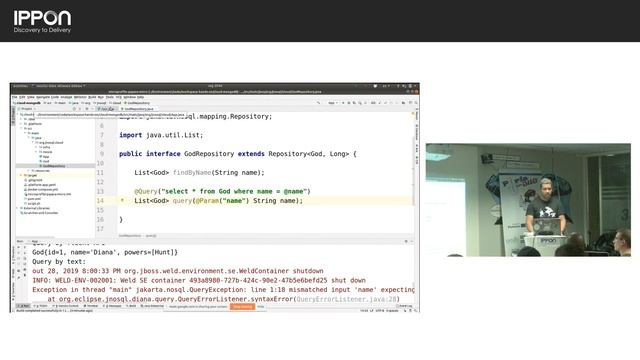Open the Version Control tool window tab
Image resolution: width=640 pixels, height=360 pixels.
click(x=65, y=306)
